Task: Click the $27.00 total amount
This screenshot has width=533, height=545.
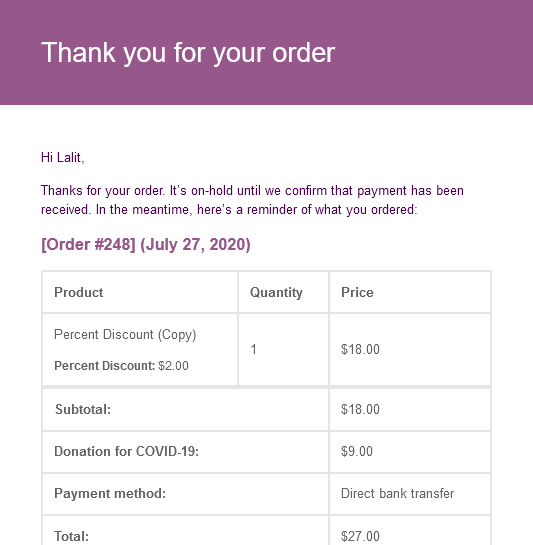Action: [x=360, y=536]
